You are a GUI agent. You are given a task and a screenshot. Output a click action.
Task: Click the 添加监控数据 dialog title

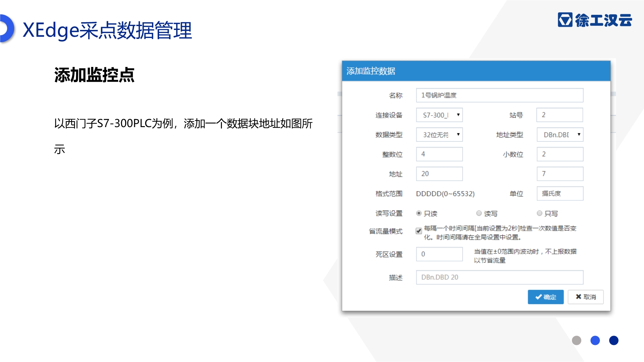click(371, 71)
